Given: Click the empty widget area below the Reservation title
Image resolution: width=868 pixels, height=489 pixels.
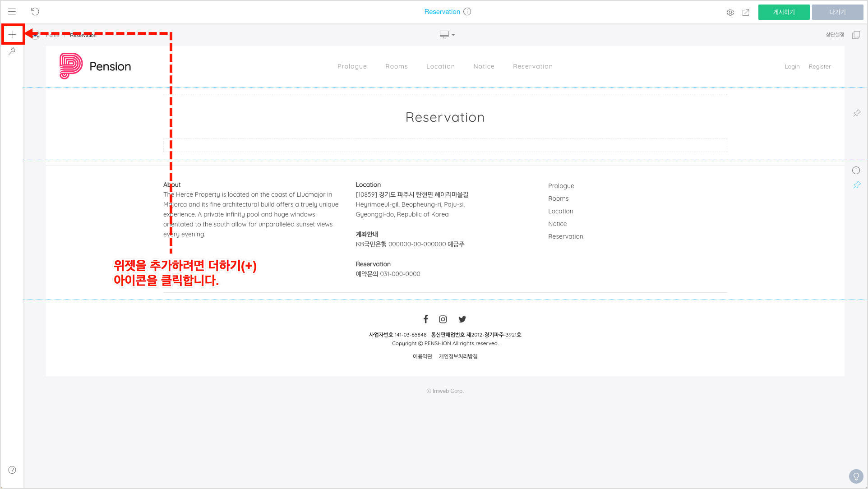Looking at the screenshot, I should click(x=445, y=145).
